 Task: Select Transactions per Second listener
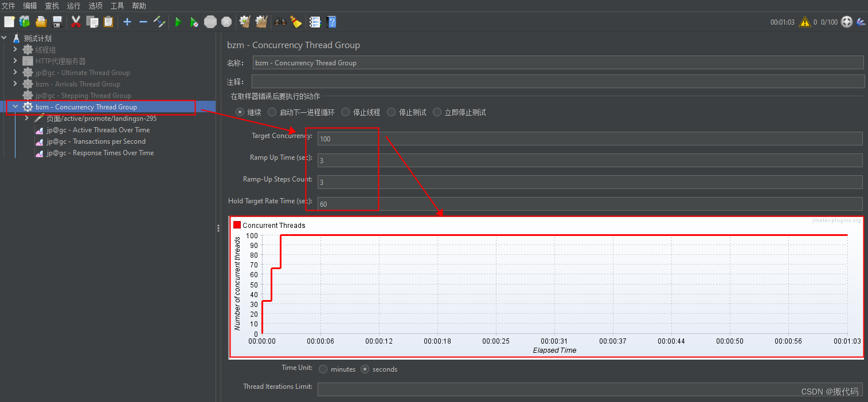pos(96,141)
